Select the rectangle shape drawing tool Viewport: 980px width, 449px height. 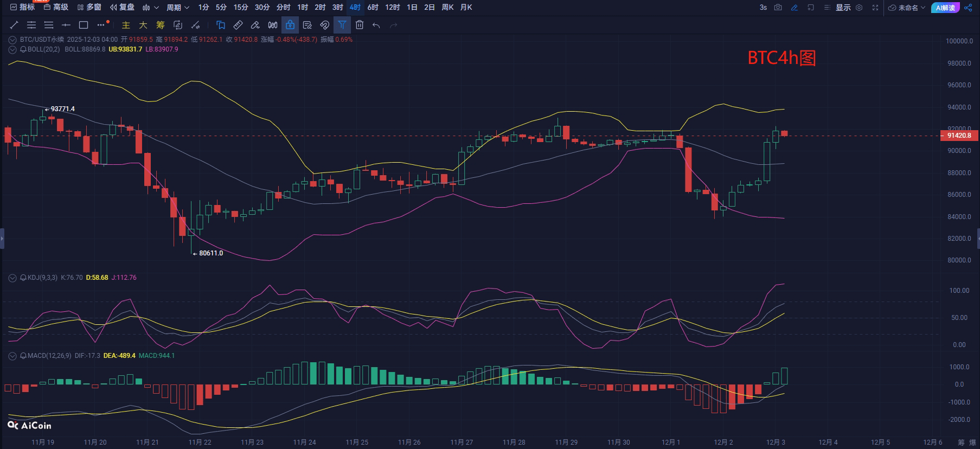[84, 25]
